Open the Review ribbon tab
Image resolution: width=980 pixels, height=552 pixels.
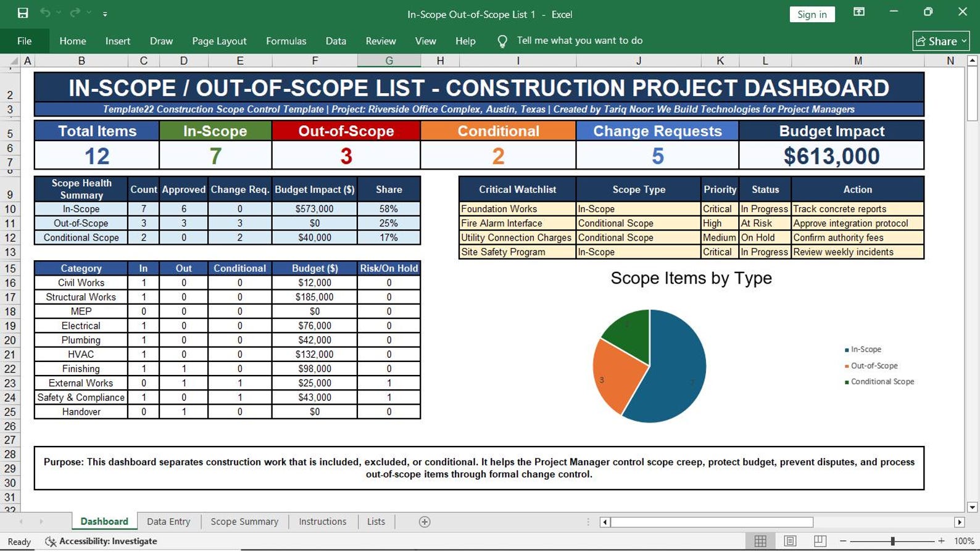click(x=381, y=41)
